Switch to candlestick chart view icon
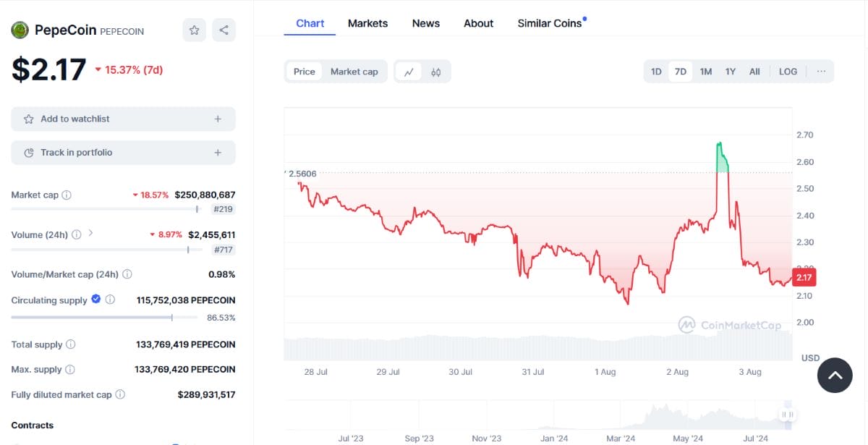The width and height of the screenshot is (868, 445). pyautogui.click(x=435, y=72)
